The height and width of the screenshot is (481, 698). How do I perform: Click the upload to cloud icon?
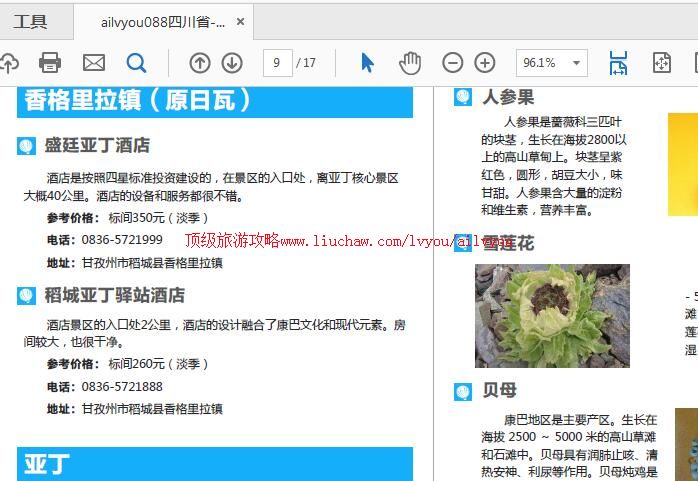(x=8, y=63)
